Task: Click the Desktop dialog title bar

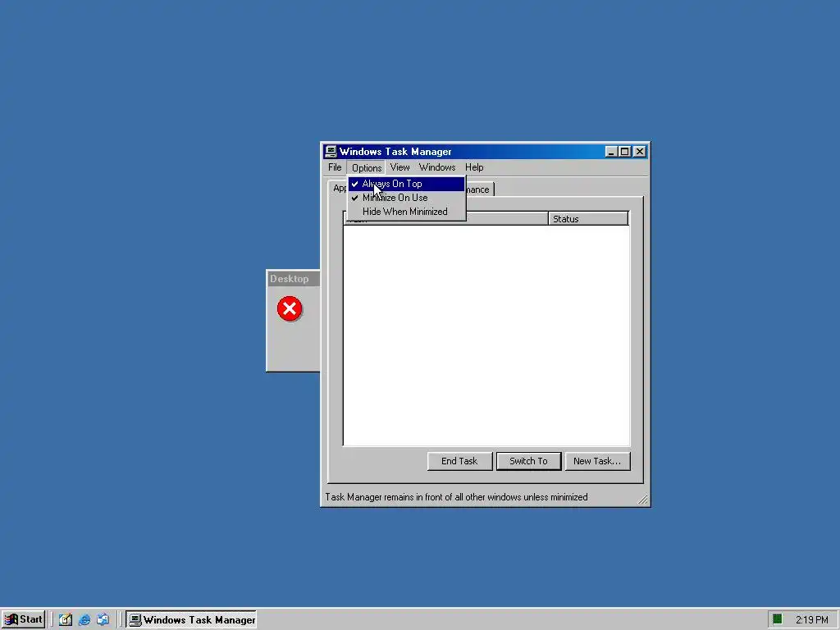Action: point(293,279)
